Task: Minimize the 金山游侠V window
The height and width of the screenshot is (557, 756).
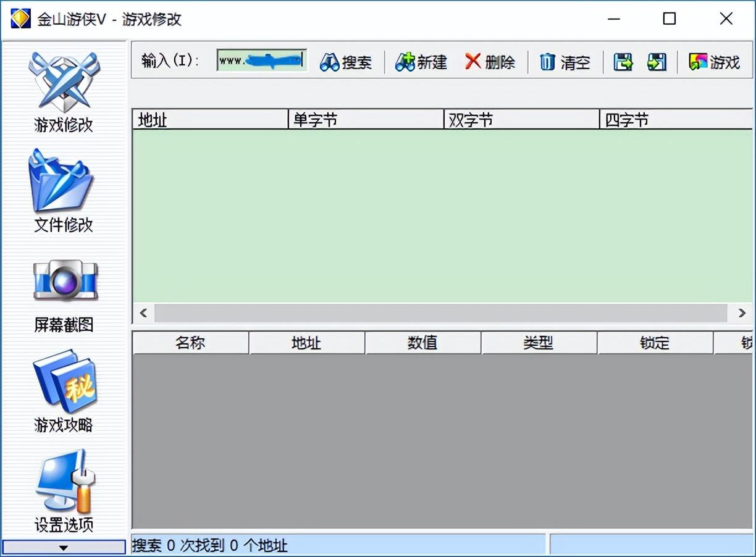Action: click(613, 19)
